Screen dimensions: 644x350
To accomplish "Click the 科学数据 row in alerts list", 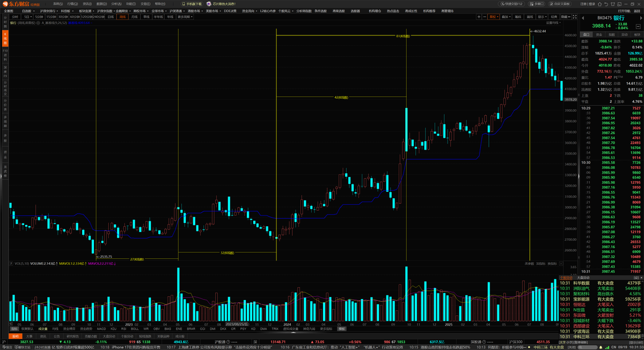I will (x=601, y=283).
